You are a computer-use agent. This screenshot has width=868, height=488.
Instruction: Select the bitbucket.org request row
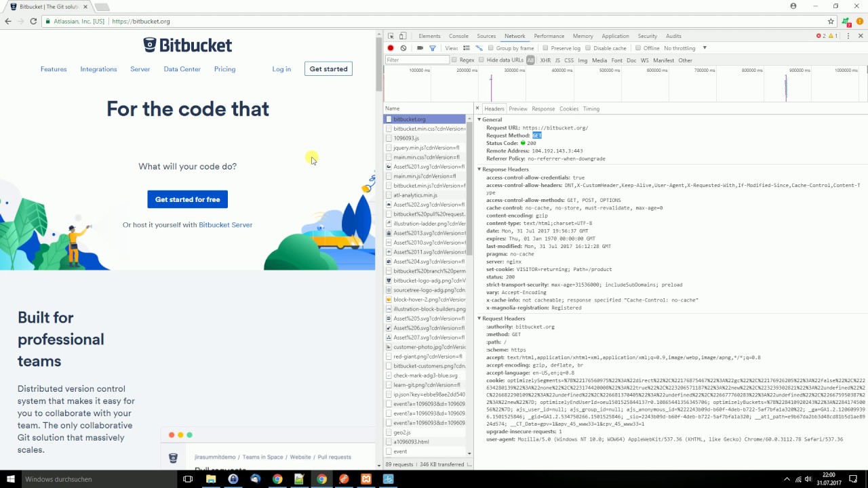tap(425, 119)
